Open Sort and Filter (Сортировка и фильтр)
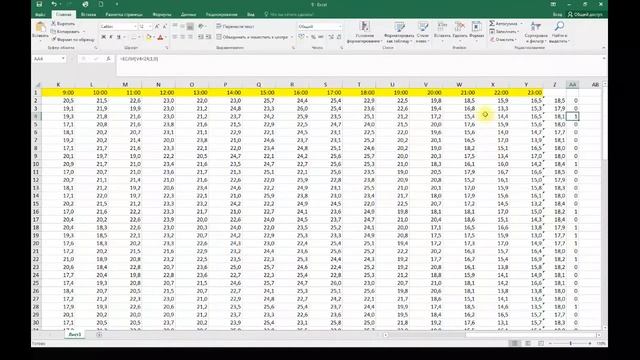Image resolution: width=640 pixels, height=360 pixels. click(x=536, y=33)
